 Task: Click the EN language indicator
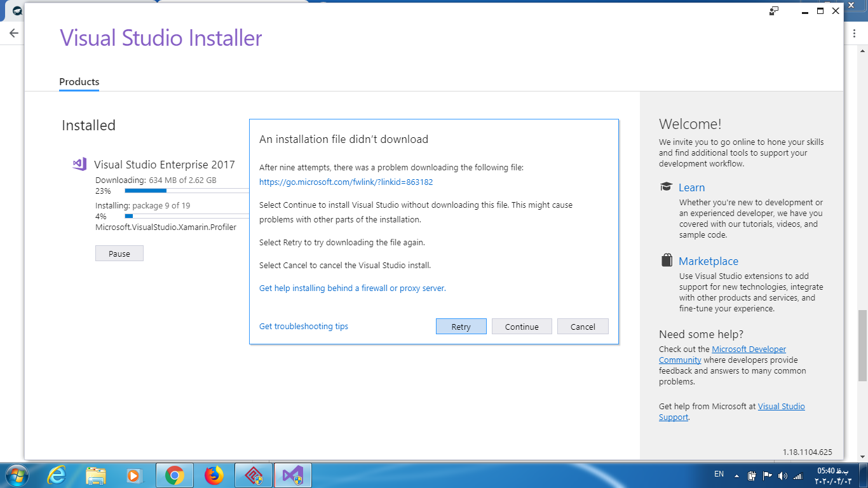click(719, 474)
